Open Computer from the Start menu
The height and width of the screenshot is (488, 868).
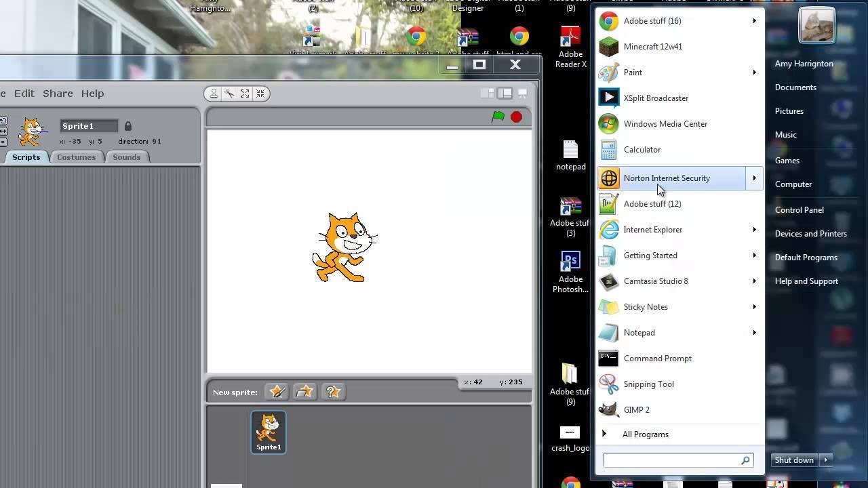click(x=793, y=184)
